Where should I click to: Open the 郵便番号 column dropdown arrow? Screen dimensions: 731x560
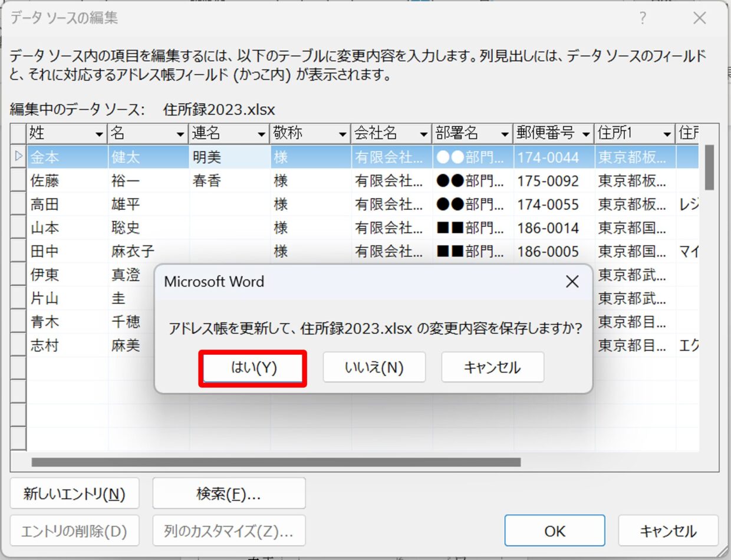(x=586, y=134)
